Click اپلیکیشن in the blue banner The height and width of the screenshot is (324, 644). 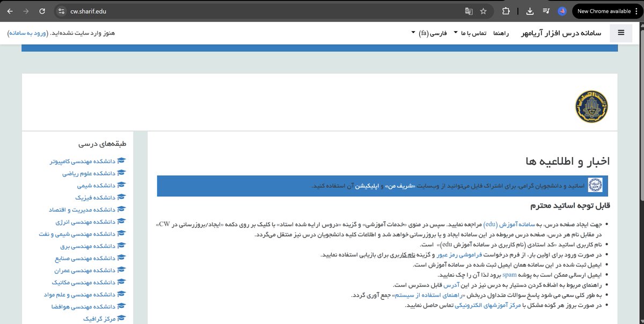[x=368, y=186]
